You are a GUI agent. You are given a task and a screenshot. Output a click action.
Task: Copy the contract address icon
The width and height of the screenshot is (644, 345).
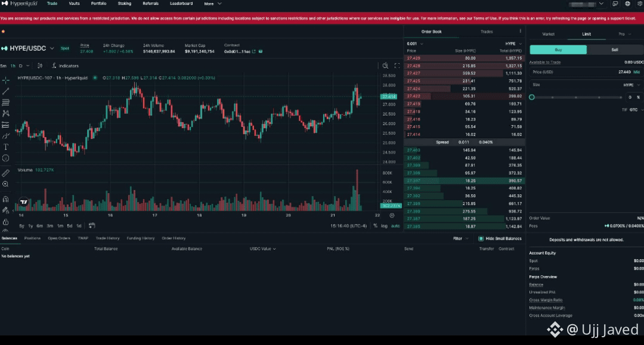point(261,51)
